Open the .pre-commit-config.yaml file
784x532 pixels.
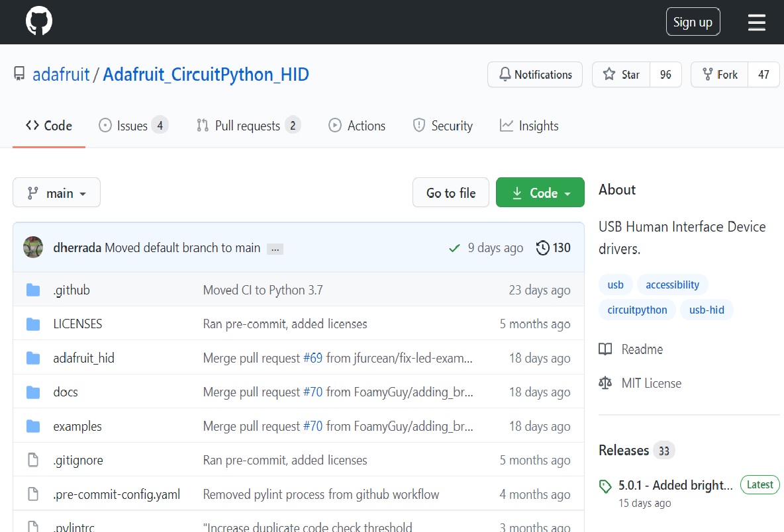tap(117, 494)
